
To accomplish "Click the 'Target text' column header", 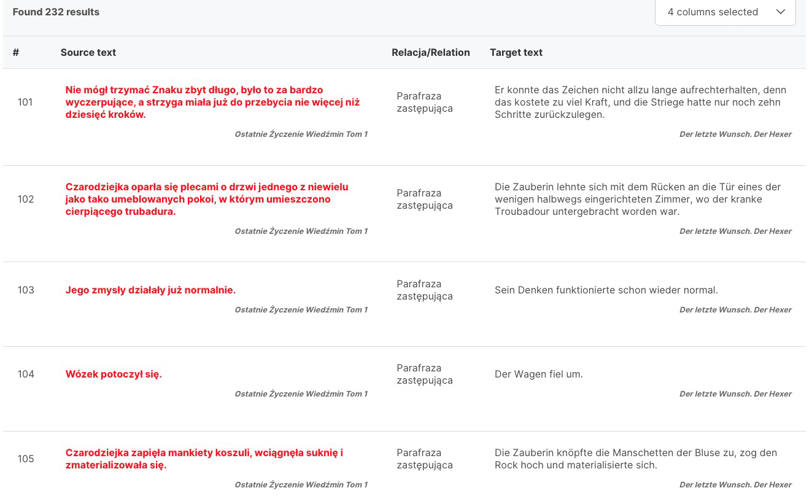I will coord(516,53).
